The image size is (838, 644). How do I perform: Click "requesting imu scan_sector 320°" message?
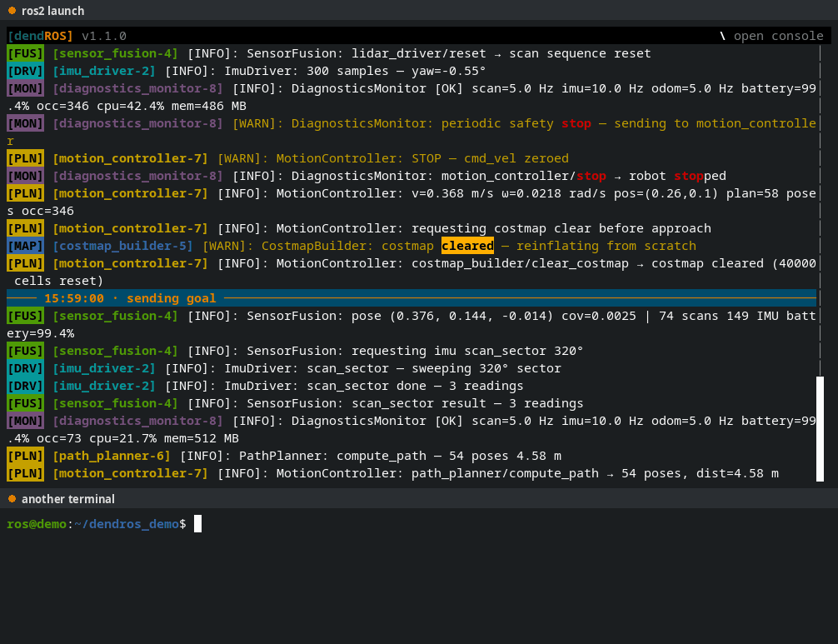point(467,351)
